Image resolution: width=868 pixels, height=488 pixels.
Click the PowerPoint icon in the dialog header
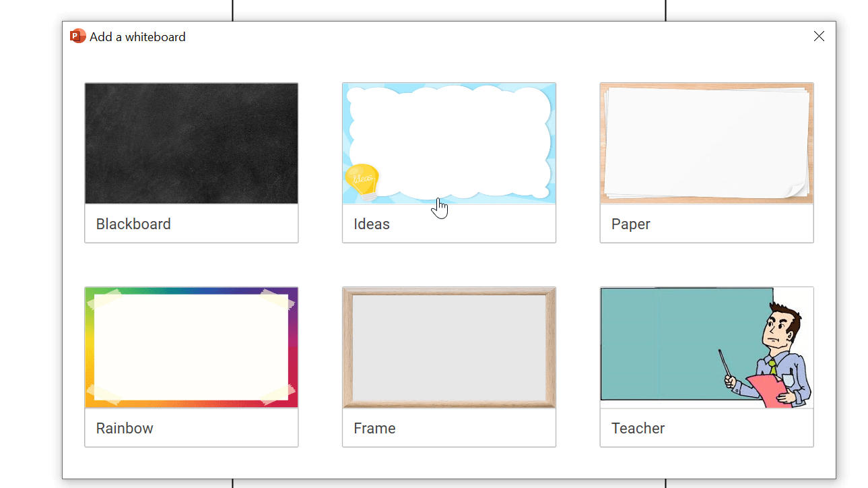point(77,36)
